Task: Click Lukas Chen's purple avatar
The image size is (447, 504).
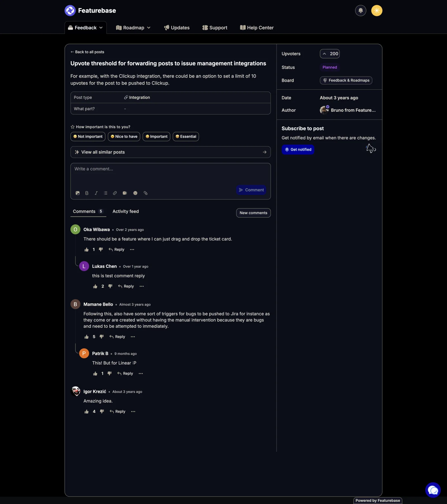Action: 84,266
